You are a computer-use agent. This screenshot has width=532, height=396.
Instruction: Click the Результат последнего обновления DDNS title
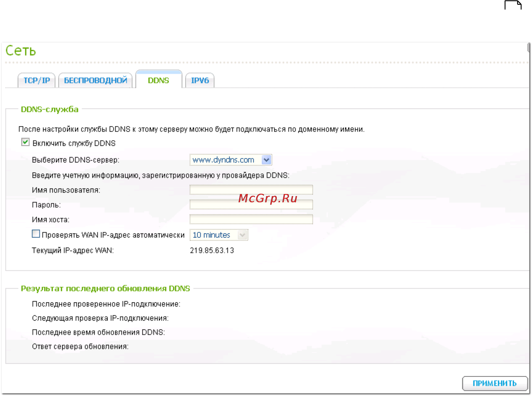click(x=105, y=288)
